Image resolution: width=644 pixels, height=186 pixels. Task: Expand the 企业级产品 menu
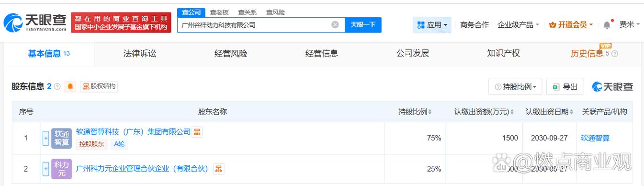tap(518, 25)
